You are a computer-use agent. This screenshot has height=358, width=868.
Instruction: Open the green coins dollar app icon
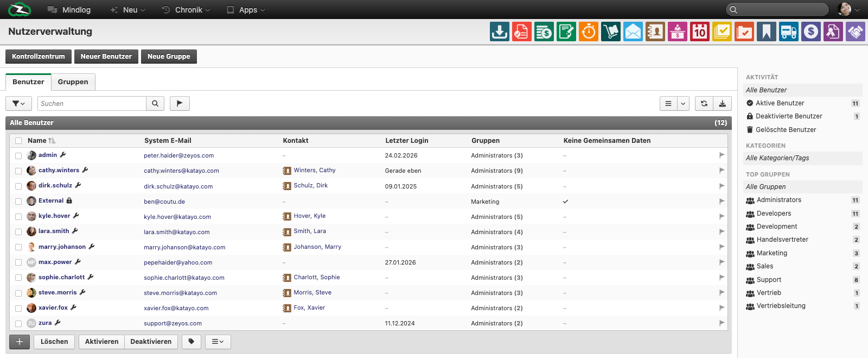pyautogui.click(x=544, y=32)
